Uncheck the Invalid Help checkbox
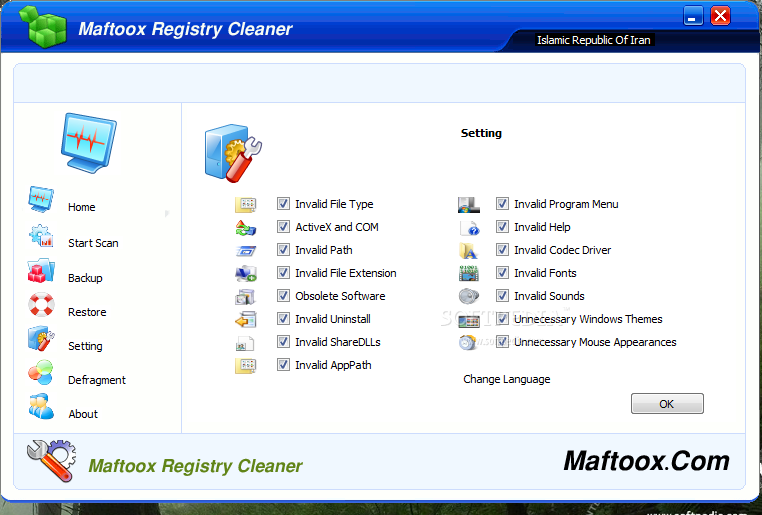This screenshot has height=515, width=762. (x=502, y=226)
